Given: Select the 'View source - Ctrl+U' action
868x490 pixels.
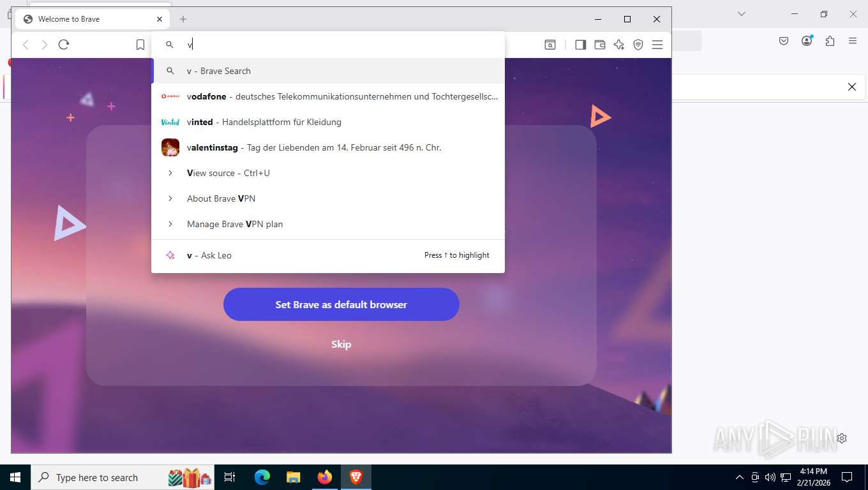Looking at the screenshot, I should pyautogui.click(x=328, y=173).
